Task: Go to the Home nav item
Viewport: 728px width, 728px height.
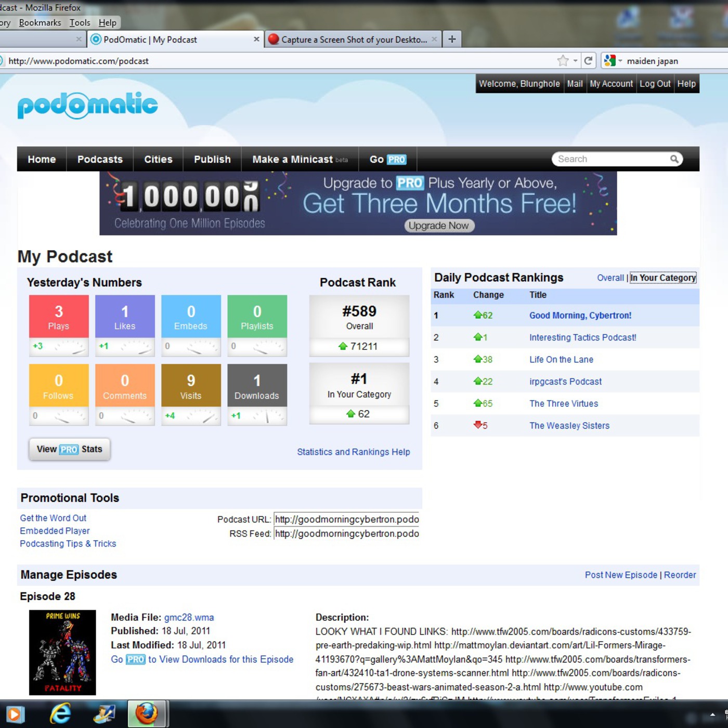Action: (x=42, y=159)
